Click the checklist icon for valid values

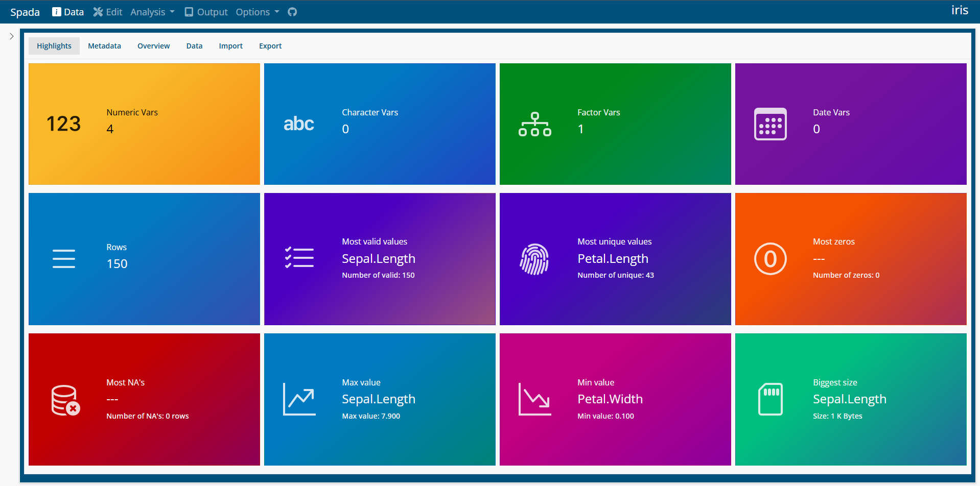pyautogui.click(x=299, y=258)
